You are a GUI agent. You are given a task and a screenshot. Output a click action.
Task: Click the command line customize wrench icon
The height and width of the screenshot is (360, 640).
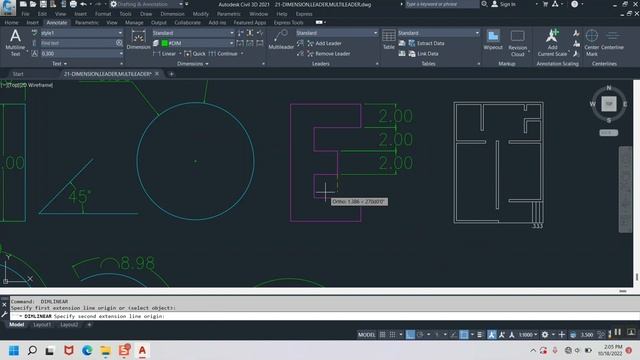4,314
